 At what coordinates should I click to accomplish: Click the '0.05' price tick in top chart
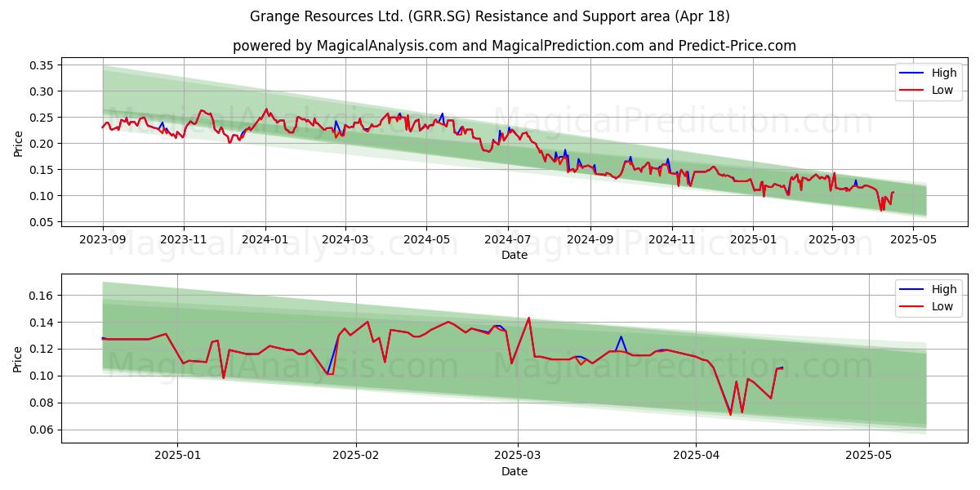tap(41, 222)
